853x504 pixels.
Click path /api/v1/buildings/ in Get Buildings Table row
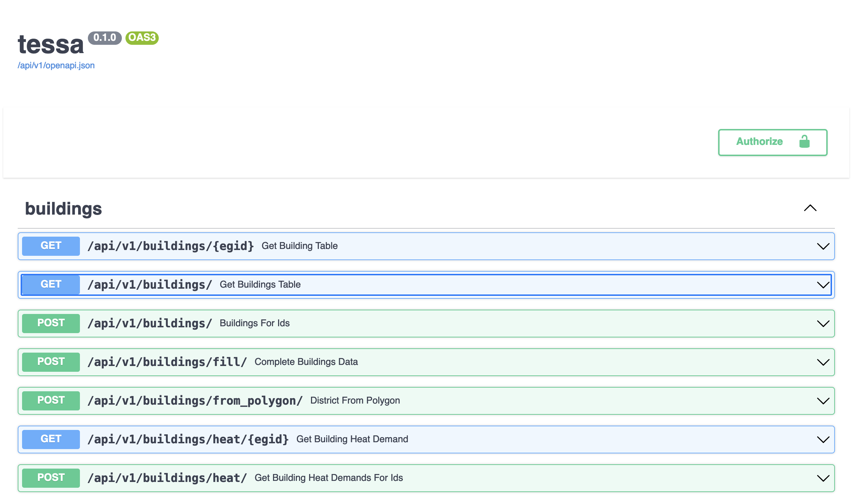pos(150,285)
